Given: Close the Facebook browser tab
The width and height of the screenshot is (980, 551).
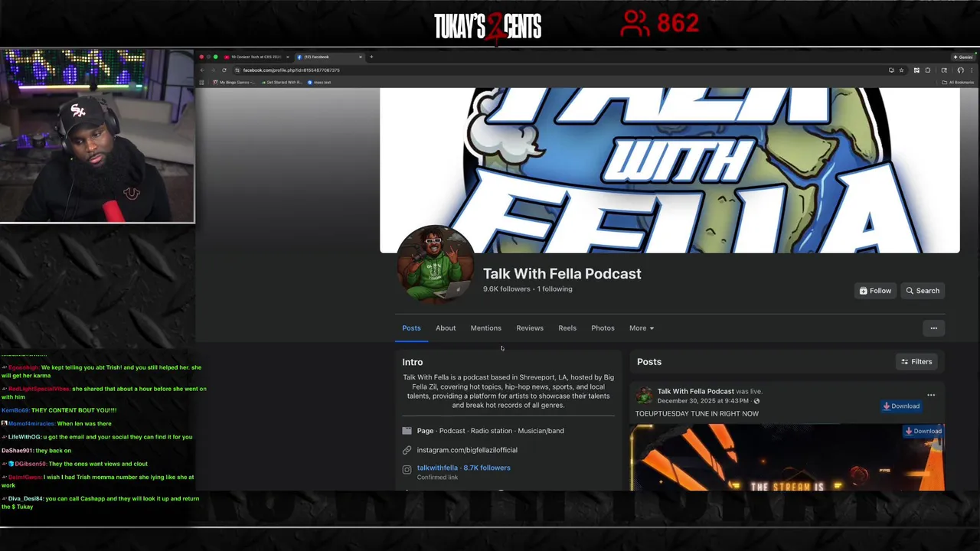Looking at the screenshot, I should 361,57.
